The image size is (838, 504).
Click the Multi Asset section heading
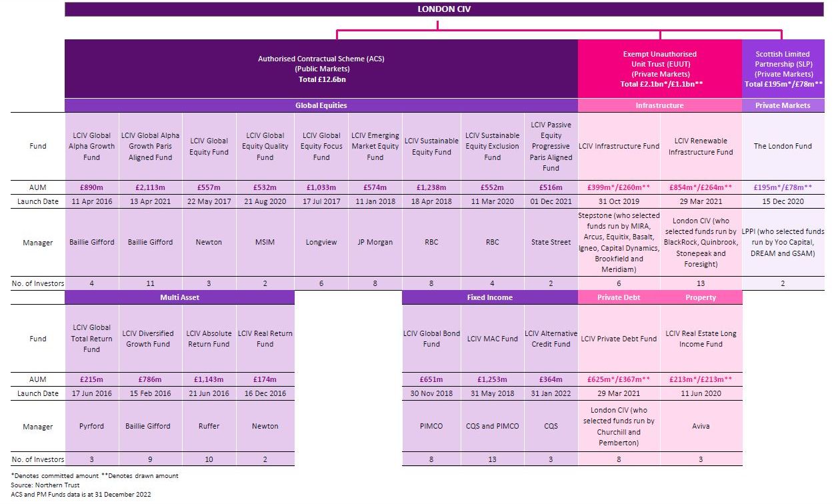point(180,297)
